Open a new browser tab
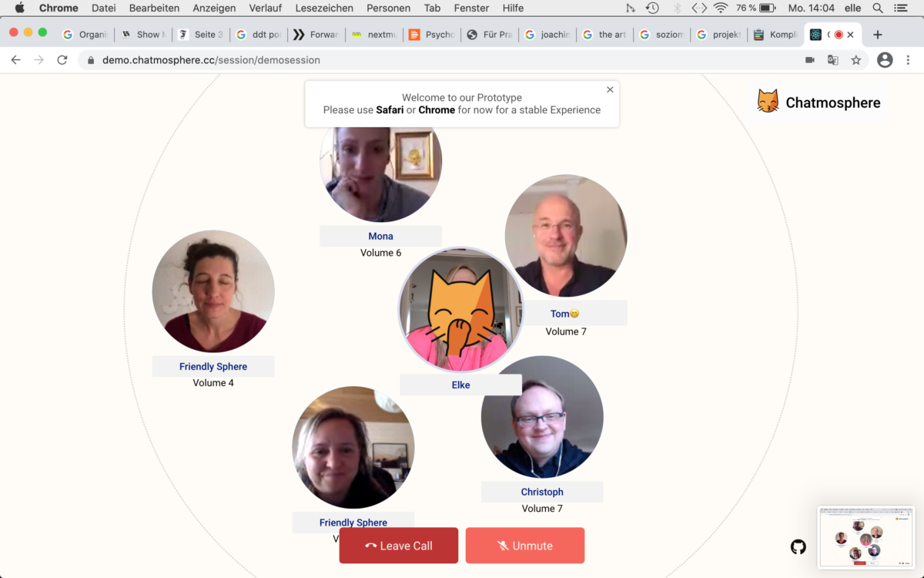 pyautogui.click(x=877, y=35)
